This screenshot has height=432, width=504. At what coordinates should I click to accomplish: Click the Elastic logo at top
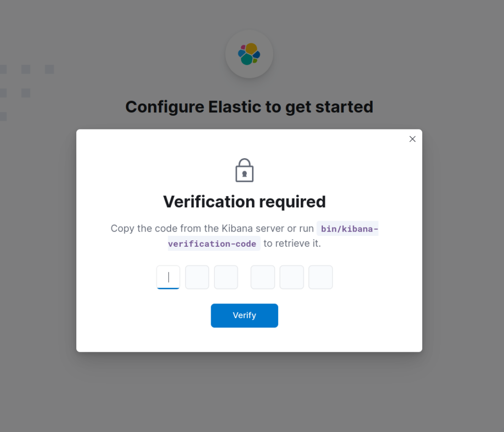tap(249, 54)
